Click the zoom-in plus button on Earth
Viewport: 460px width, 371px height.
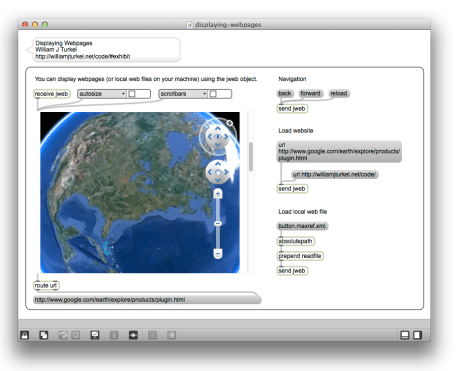(x=218, y=194)
